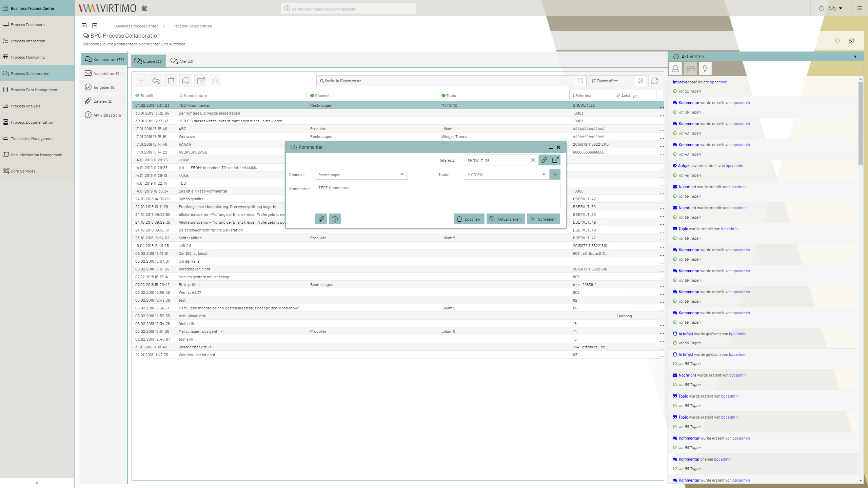Click the Löschen button in comment dialog
The height and width of the screenshot is (488, 868).
pos(469,219)
